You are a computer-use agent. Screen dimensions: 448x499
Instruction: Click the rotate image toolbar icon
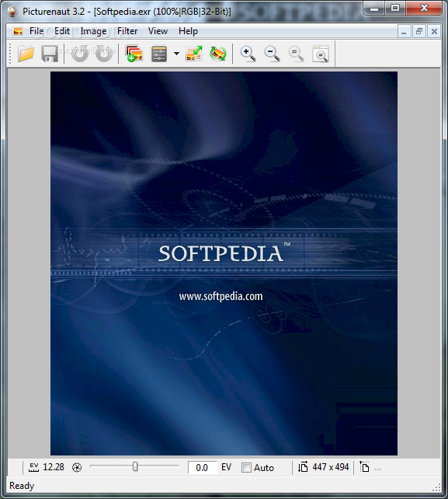(218, 54)
